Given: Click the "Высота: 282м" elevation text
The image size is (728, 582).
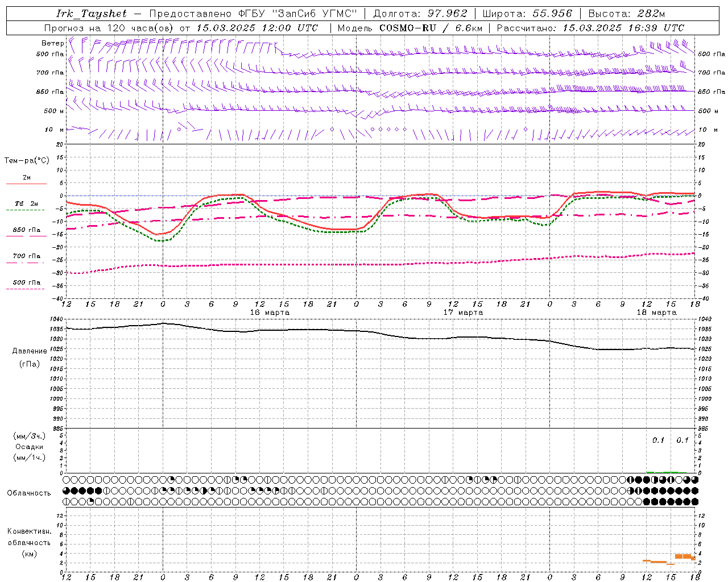Looking at the screenshot, I should pyautogui.click(x=626, y=14).
